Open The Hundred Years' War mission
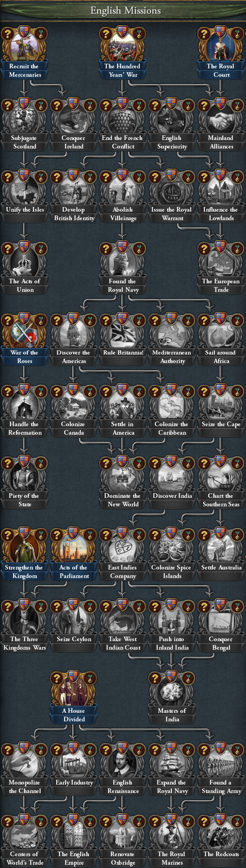Viewport: 246px width, 868px height. [123, 46]
